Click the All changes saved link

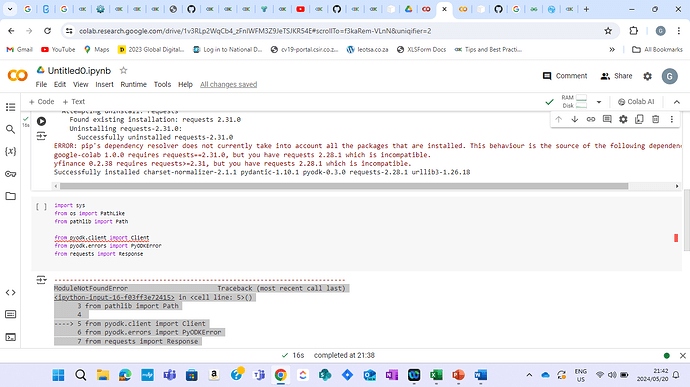click(228, 85)
